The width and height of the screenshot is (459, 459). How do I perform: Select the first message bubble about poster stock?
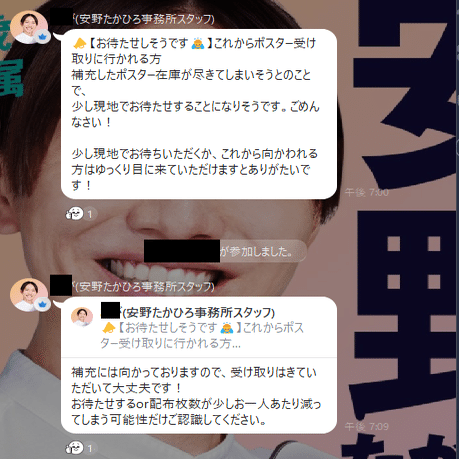pos(199,114)
